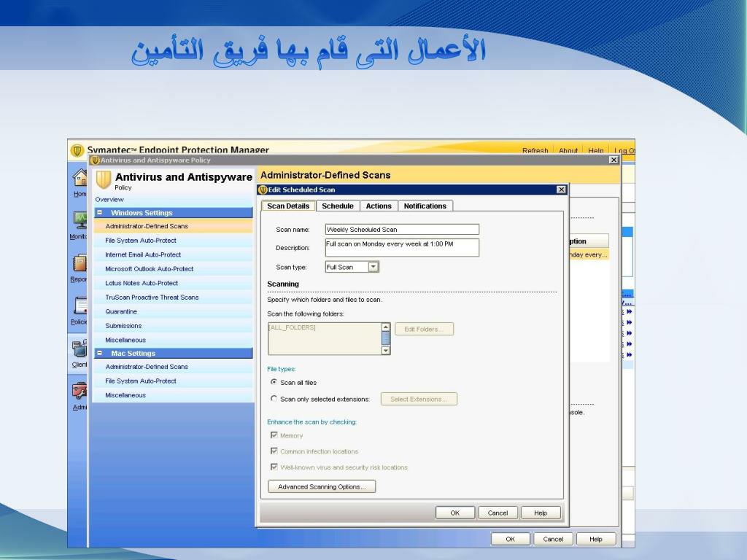Image resolution: width=747 pixels, height=560 pixels.
Task: Close the Antivirus and Antispyware Policy window
Action: coord(614,160)
